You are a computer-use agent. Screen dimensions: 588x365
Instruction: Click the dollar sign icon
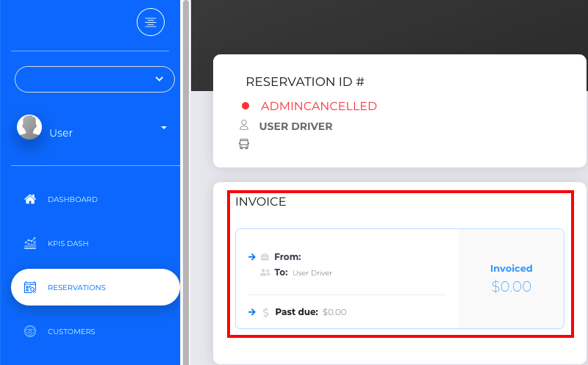click(x=265, y=312)
